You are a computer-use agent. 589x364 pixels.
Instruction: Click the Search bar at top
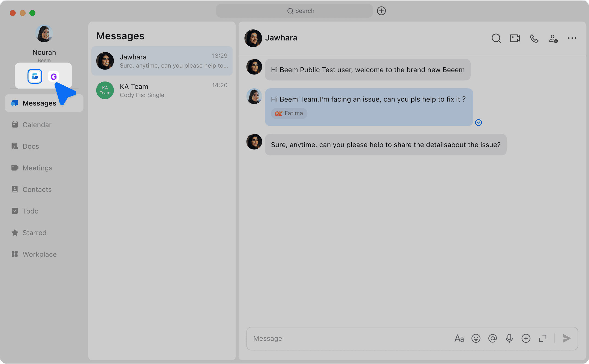tap(294, 11)
